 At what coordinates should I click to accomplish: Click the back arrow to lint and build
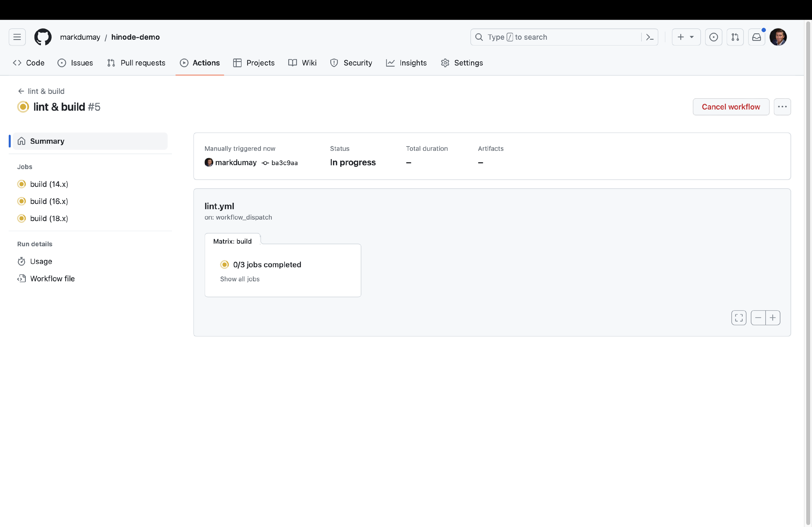(x=20, y=90)
